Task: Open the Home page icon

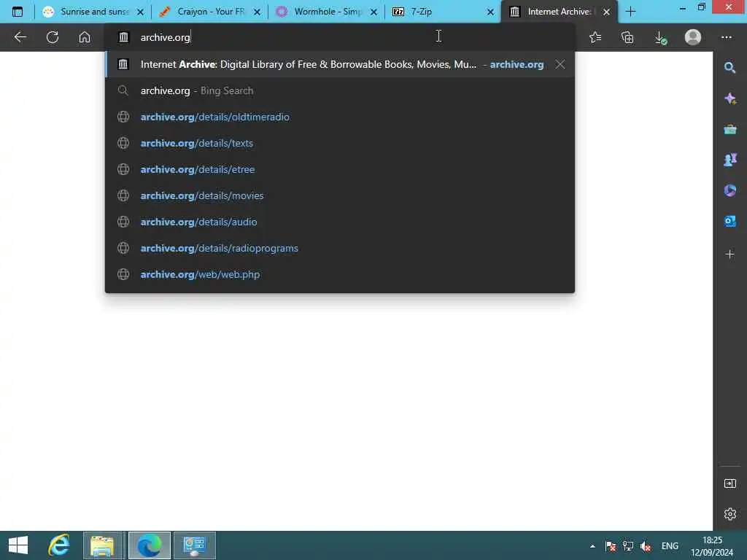Action: [x=85, y=37]
